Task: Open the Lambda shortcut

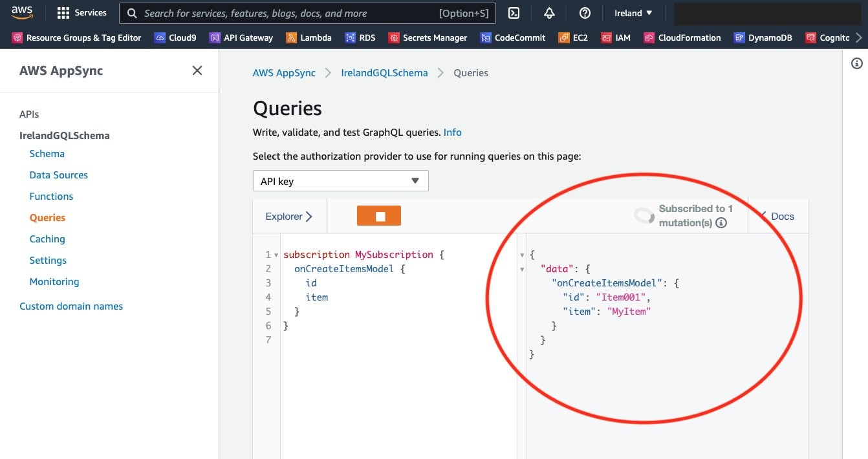Action: point(309,37)
